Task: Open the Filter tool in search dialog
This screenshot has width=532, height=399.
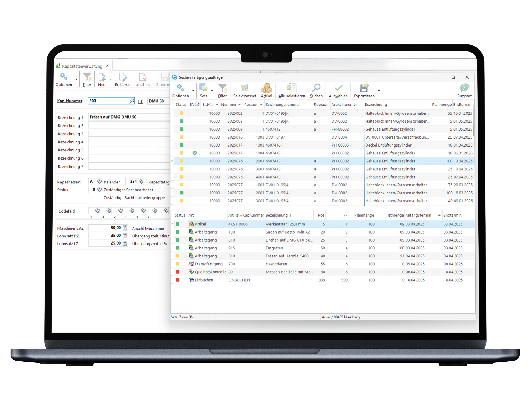Action: point(222,91)
